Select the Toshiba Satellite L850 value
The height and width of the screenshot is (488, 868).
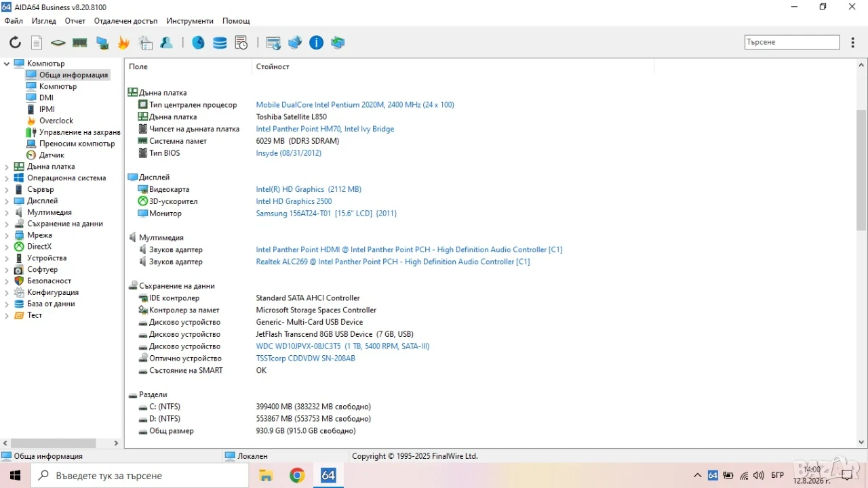[x=291, y=117]
